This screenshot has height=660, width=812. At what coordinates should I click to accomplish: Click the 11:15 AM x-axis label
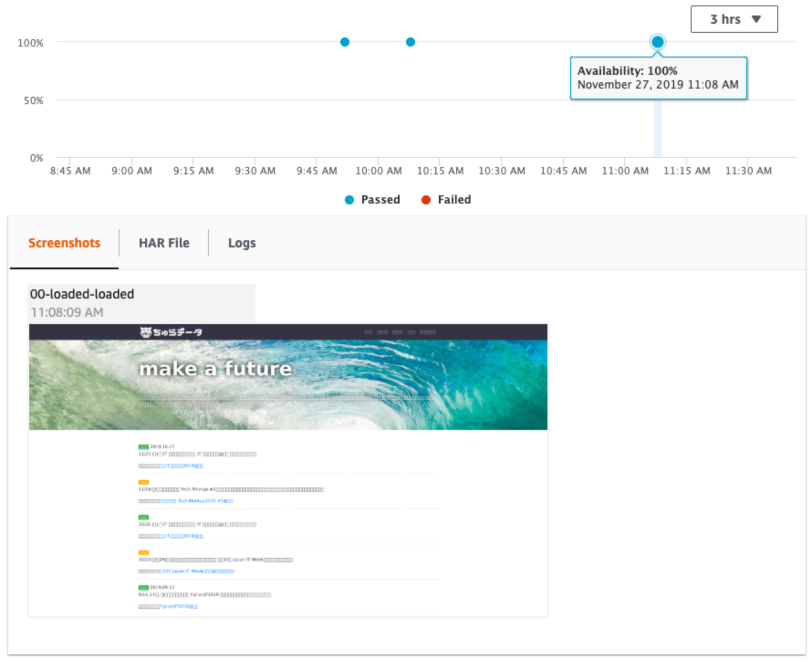point(687,171)
